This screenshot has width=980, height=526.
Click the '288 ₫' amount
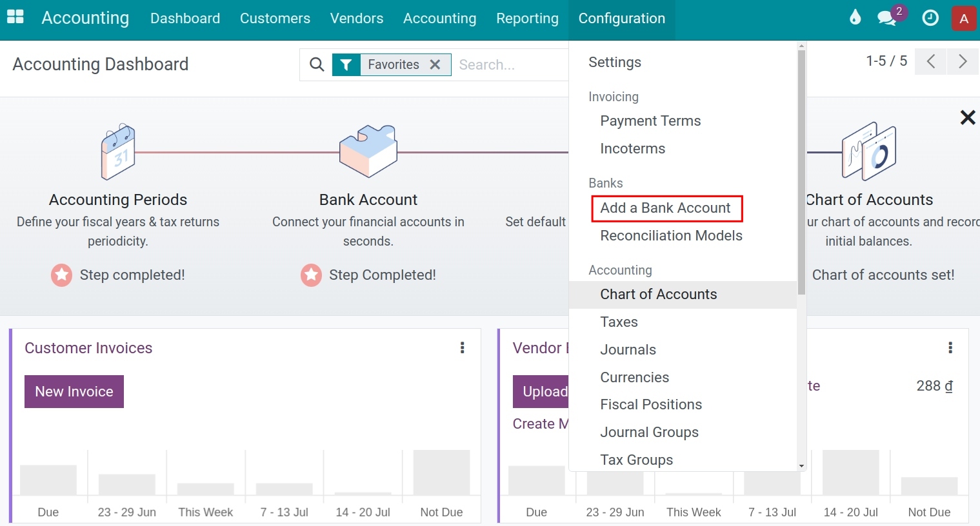(935, 386)
